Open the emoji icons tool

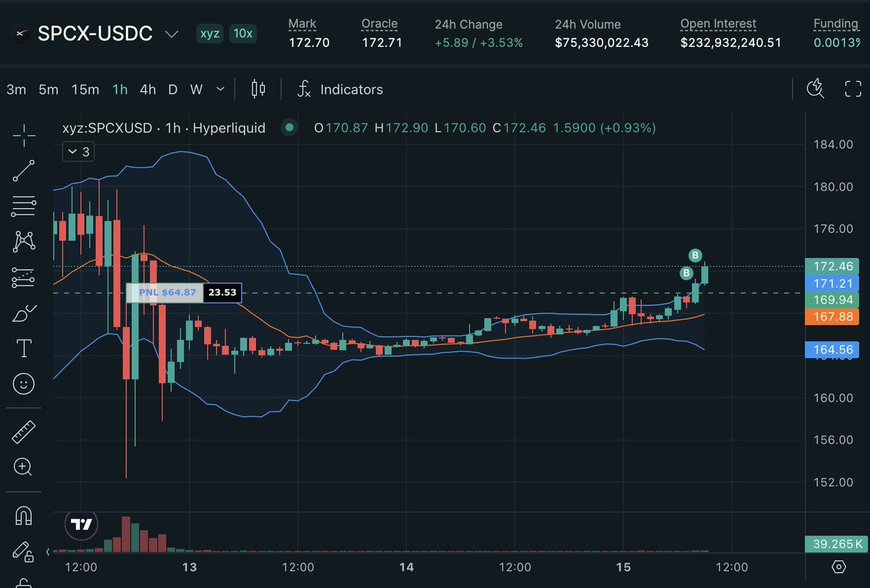click(24, 384)
